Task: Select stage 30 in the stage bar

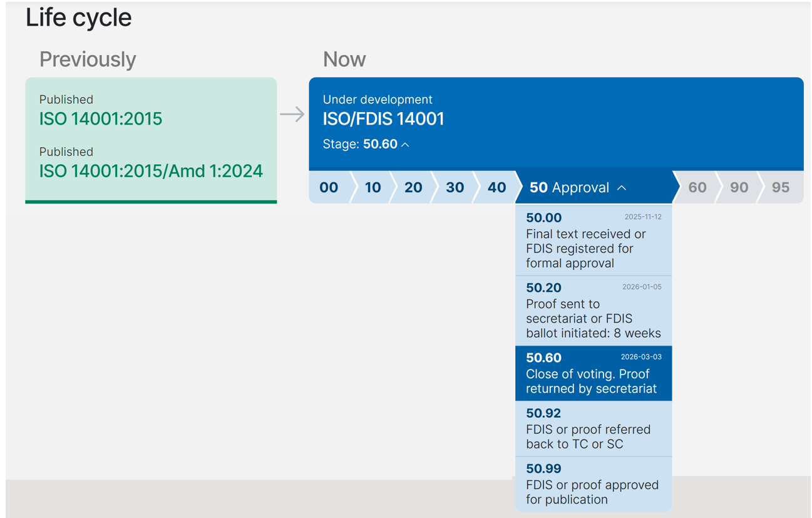Action: coord(455,187)
